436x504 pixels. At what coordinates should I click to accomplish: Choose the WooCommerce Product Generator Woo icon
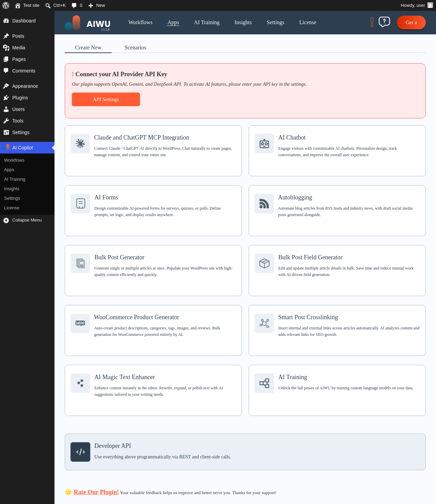pos(80,323)
